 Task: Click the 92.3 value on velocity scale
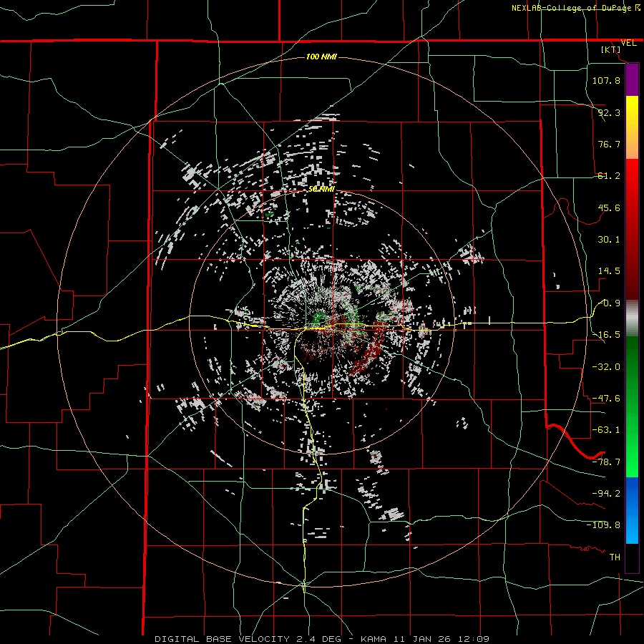(x=609, y=112)
